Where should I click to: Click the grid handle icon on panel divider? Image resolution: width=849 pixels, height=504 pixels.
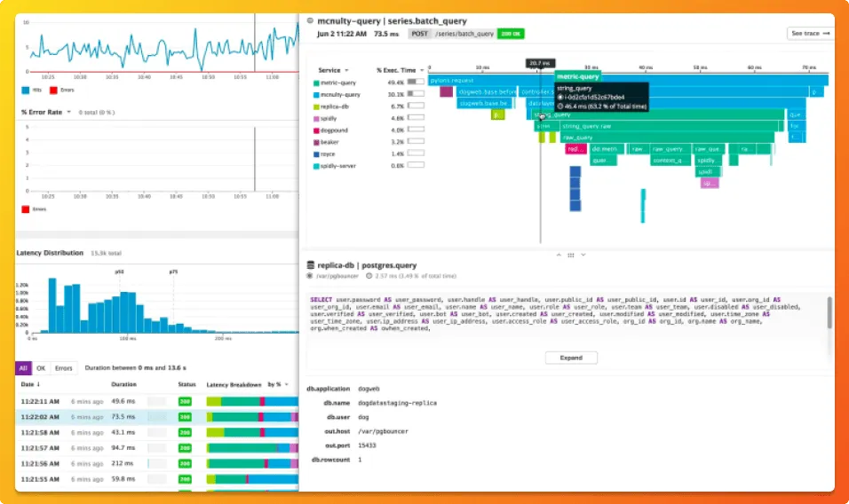pyautogui.click(x=571, y=255)
